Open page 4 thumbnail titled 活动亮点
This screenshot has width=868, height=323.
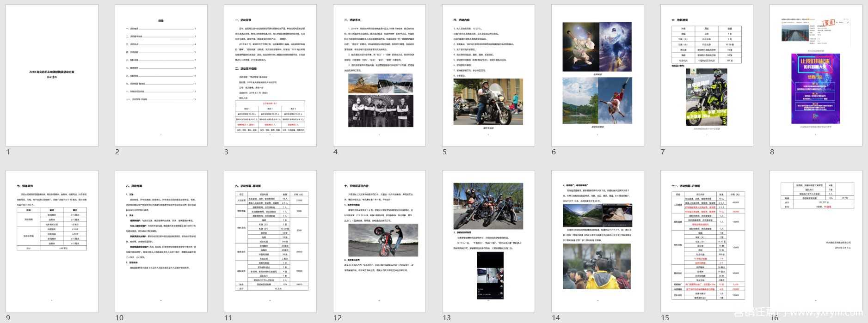379,76
